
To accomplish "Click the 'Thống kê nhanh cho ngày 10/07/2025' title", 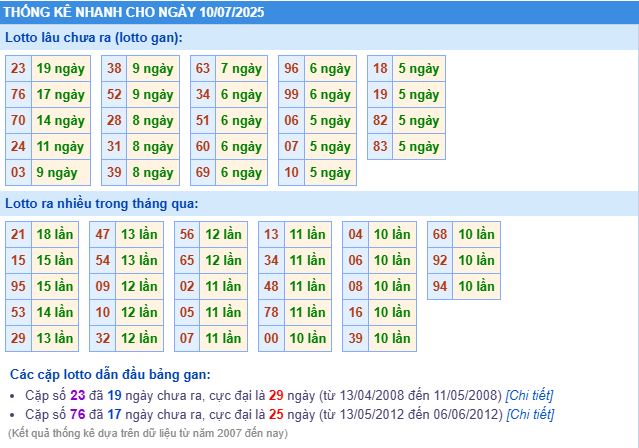I will click(134, 12).
